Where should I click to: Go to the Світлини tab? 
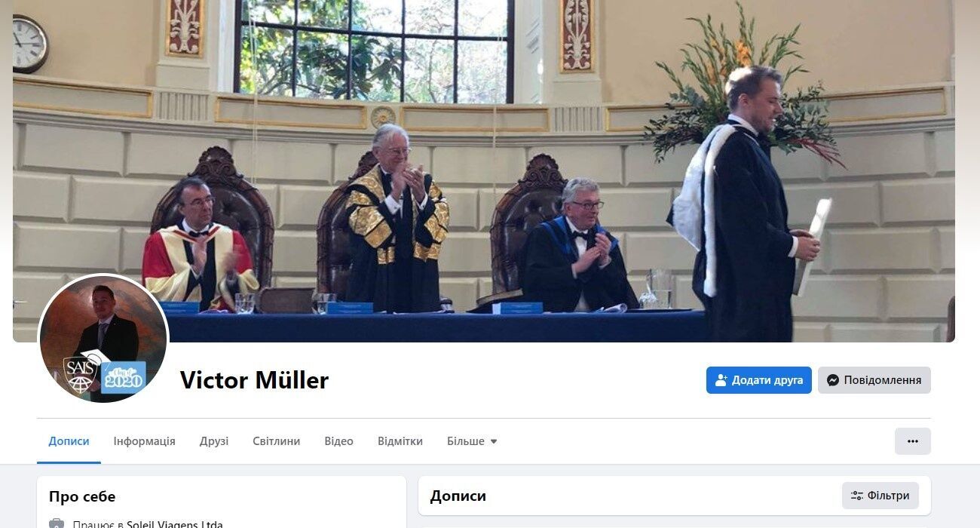tap(276, 441)
